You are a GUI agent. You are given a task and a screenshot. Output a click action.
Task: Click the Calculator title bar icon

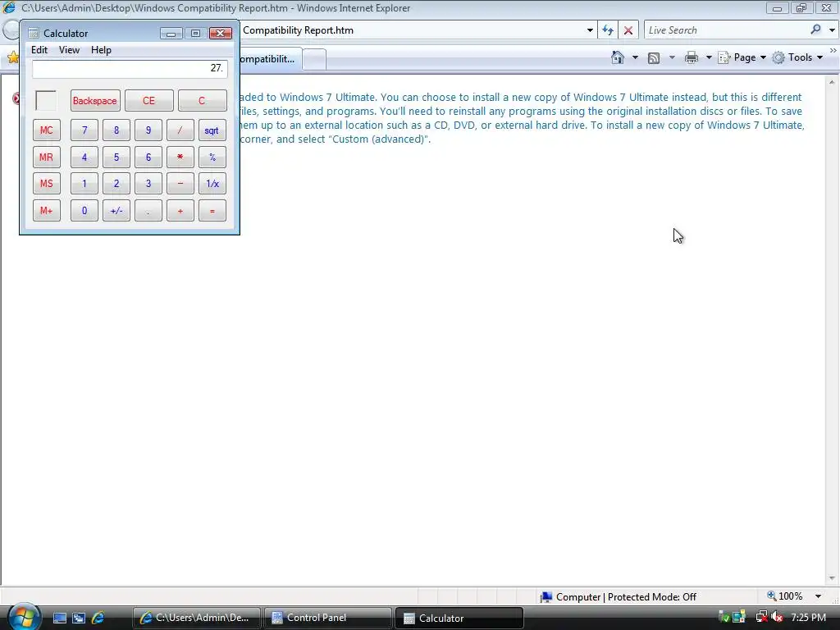(x=34, y=33)
